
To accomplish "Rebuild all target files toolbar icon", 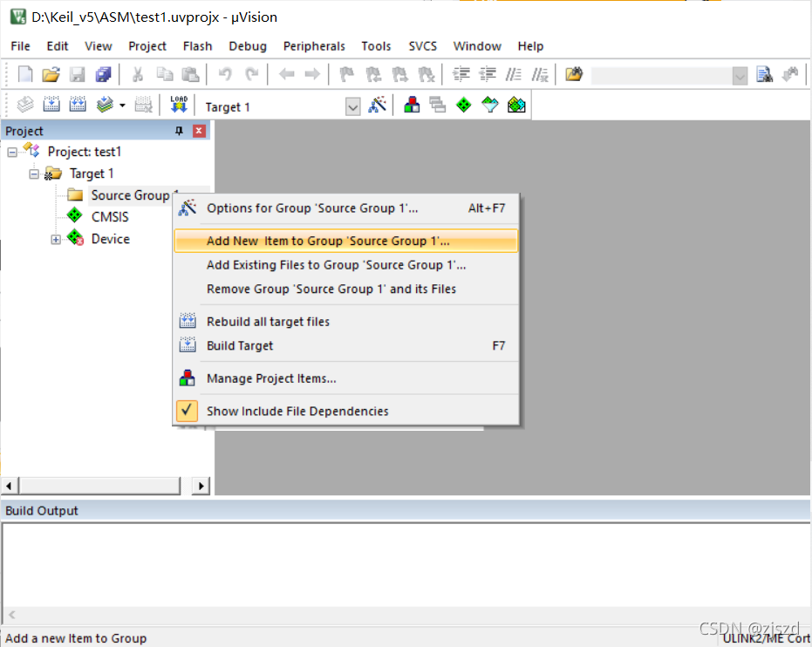I will (x=78, y=106).
